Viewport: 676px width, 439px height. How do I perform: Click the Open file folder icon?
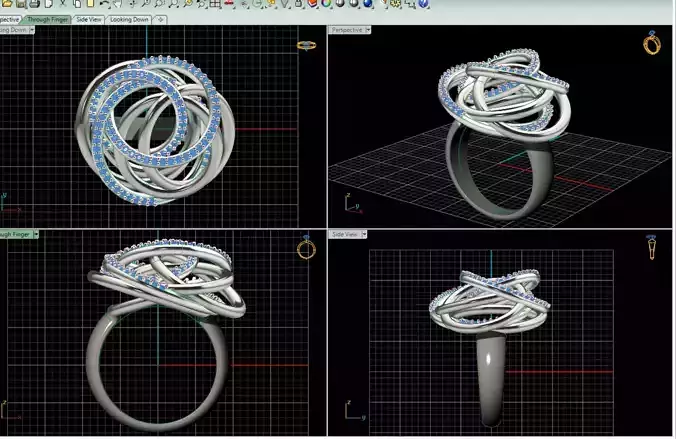tap(7, 4)
